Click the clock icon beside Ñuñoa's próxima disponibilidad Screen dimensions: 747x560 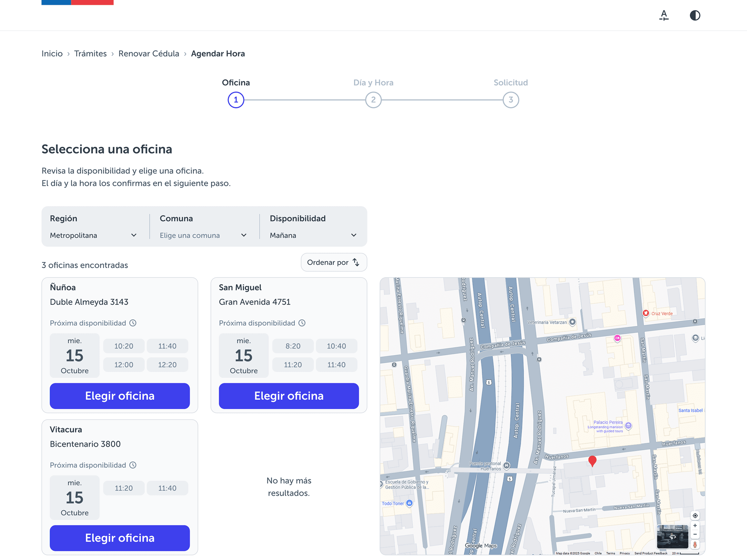pyautogui.click(x=133, y=323)
